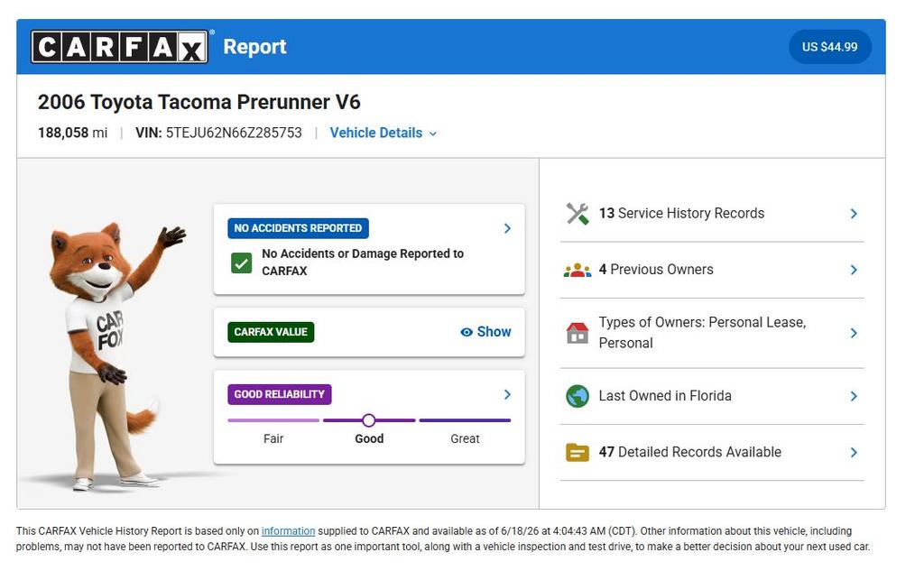Click the 2006 Toyota Tacoma Prerunner V6 title
This screenshot has height=571, width=924.
click(199, 102)
